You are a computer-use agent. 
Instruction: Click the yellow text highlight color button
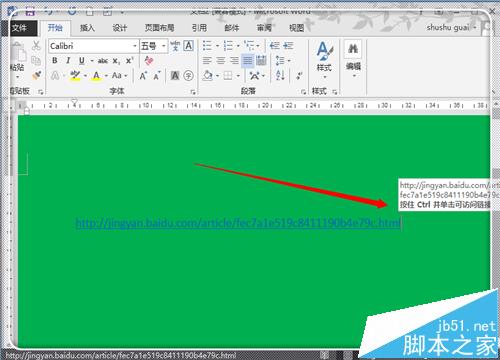[75, 76]
